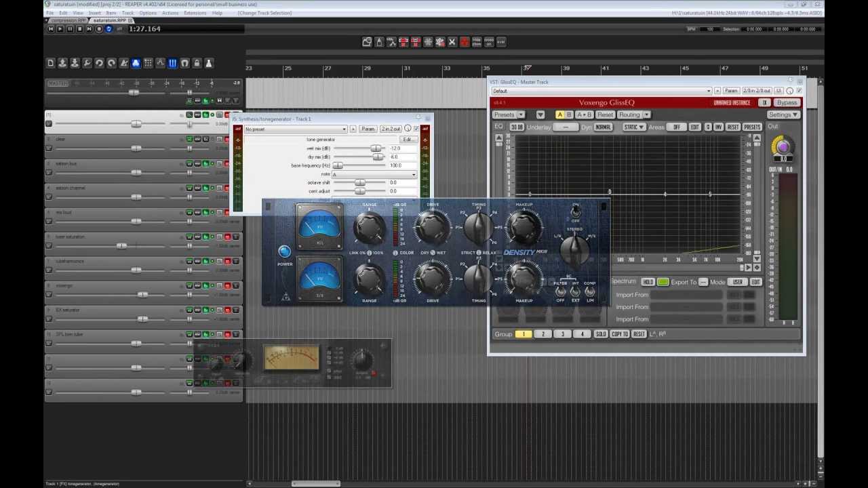Click the wet mix slider handle
The height and width of the screenshot is (488, 868).
pos(375,148)
